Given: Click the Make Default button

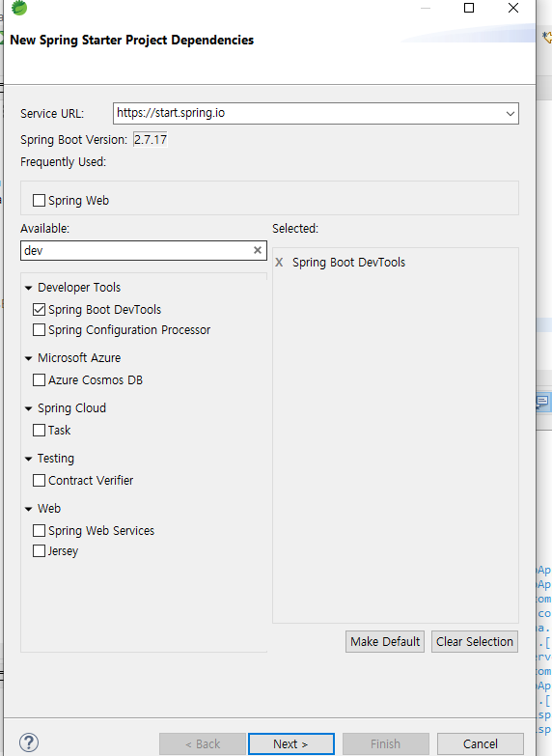Looking at the screenshot, I should pyautogui.click(x=385, y=642).
